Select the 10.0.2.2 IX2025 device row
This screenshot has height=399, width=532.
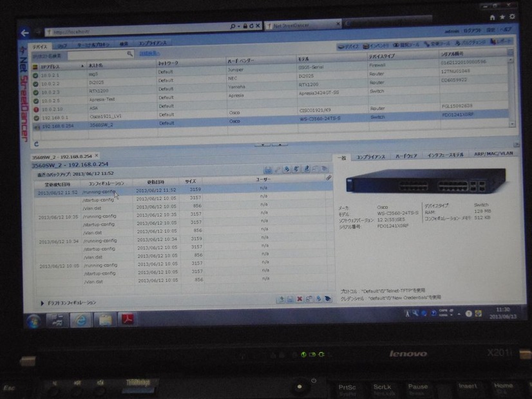click(270, 79)
